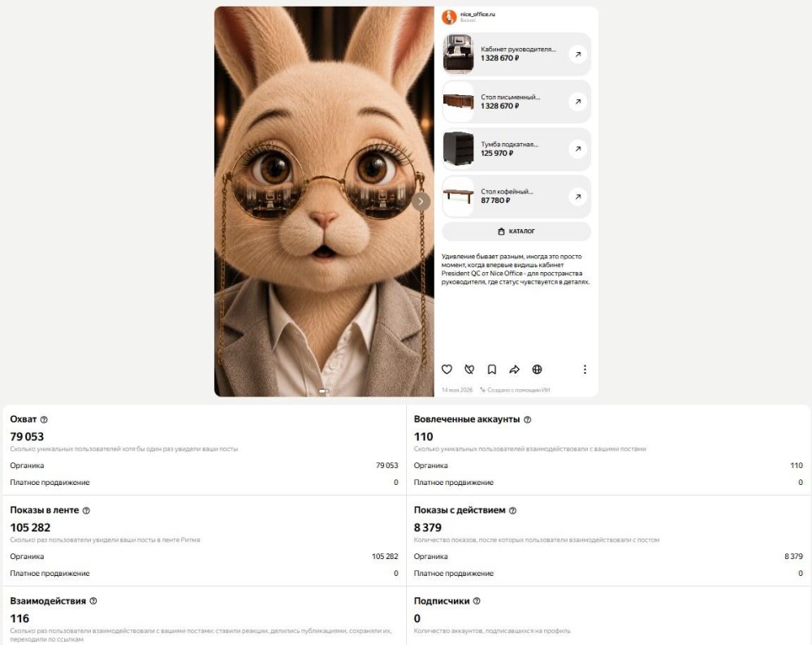Click the price 87 780 ₽
The height and width of the screenshot is (645, 812).
[x=495, y=201]
